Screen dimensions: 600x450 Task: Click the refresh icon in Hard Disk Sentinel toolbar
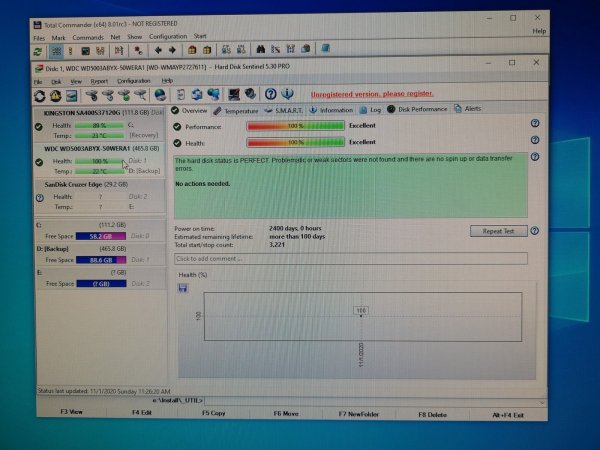tap(39, 96)
